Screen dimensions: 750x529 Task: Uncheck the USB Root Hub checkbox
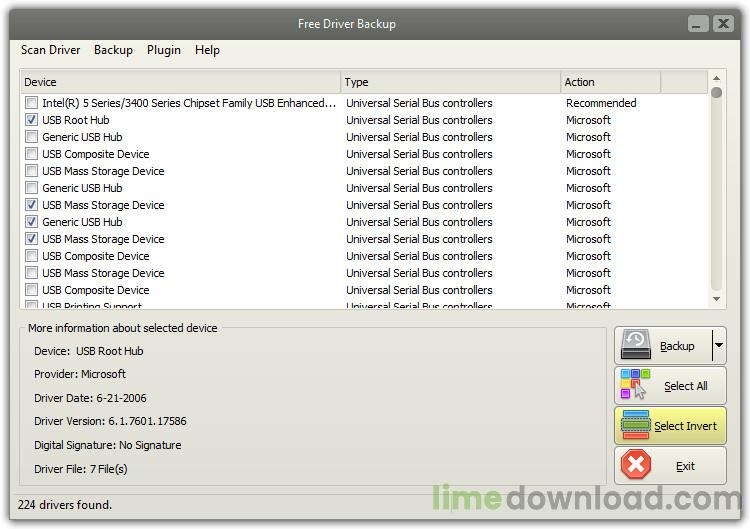tap(32, 120)
